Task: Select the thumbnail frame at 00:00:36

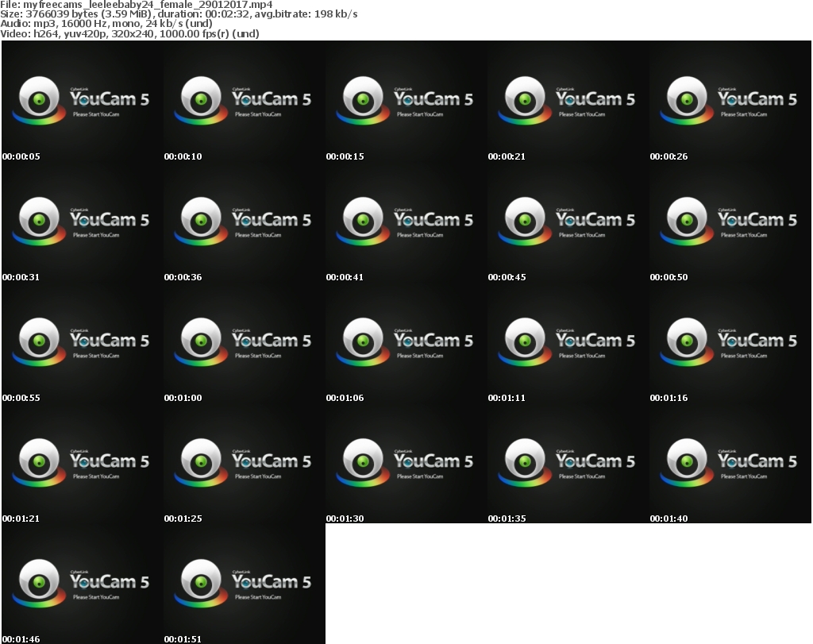Action: [x=245, y=222]
